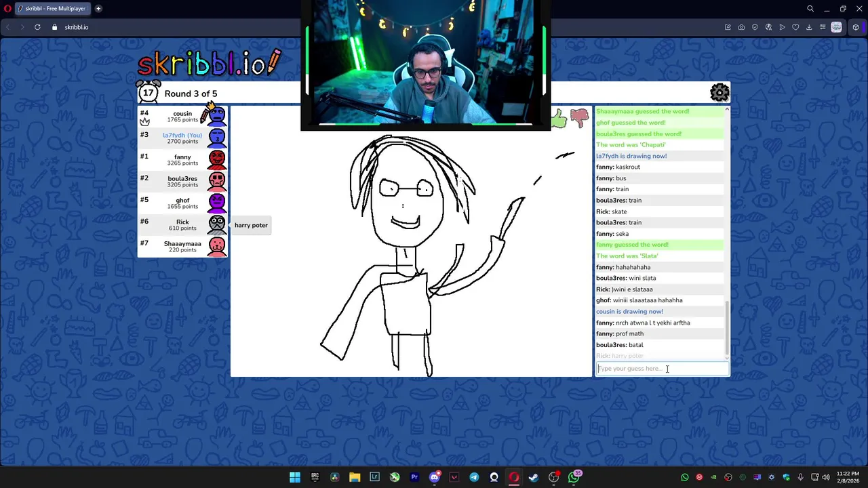Screen dimensions: 868x488
Task: Go back in browser history
Action: (x=7, y=27)
